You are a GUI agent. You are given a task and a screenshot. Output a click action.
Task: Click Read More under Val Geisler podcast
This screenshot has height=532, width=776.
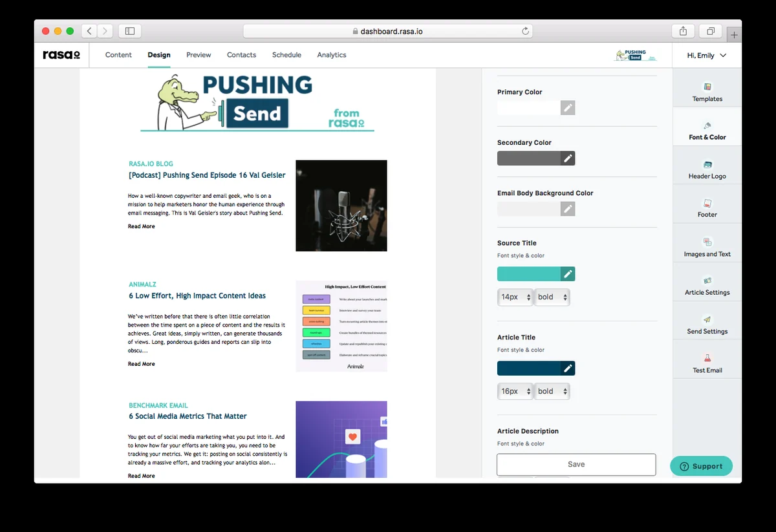(142, 226)
